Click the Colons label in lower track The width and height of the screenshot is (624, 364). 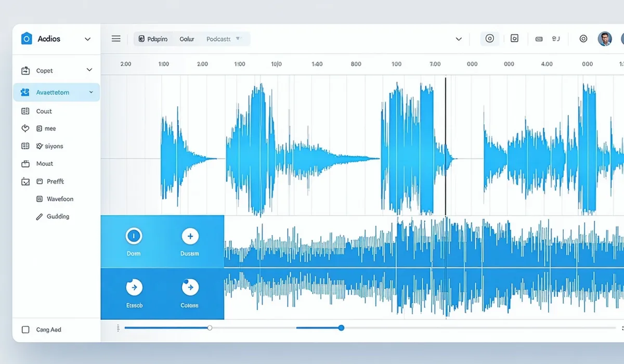189,306
